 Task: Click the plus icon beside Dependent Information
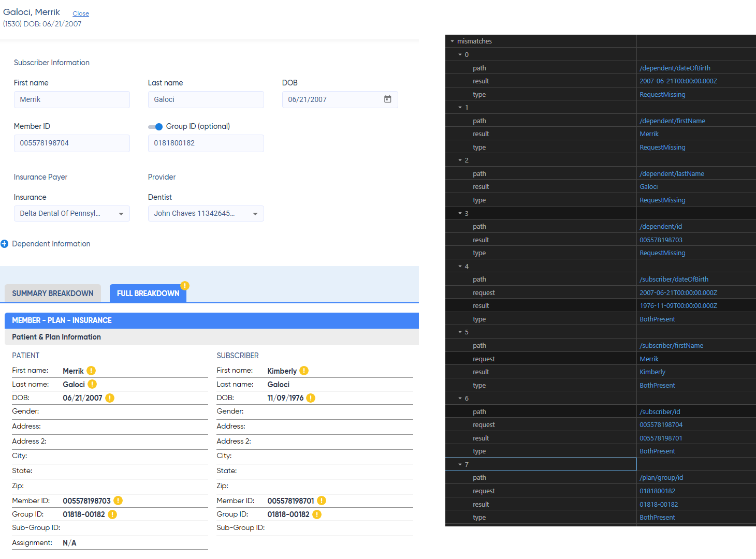click(5, 244)
